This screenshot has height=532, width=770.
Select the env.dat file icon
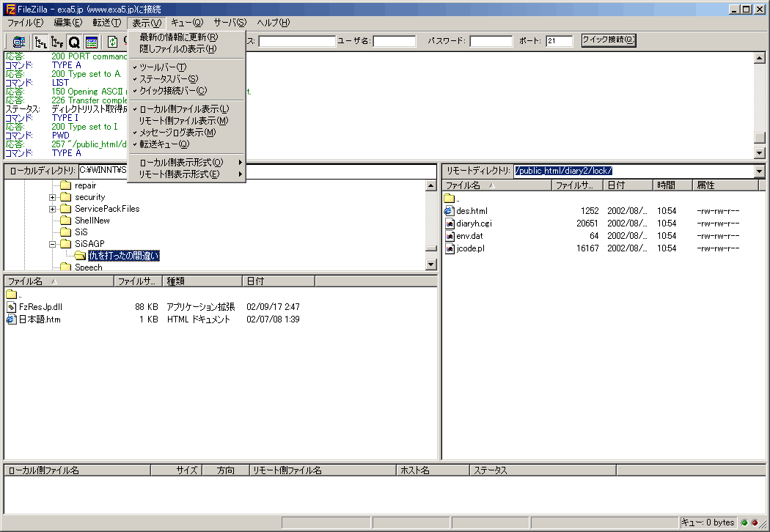(449, 236)
